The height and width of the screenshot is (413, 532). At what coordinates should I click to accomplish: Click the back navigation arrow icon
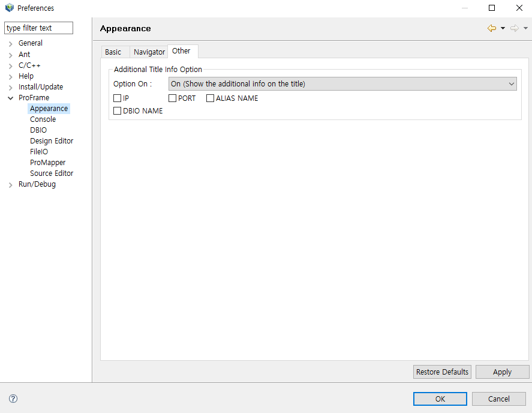click(x=492, y=28)
